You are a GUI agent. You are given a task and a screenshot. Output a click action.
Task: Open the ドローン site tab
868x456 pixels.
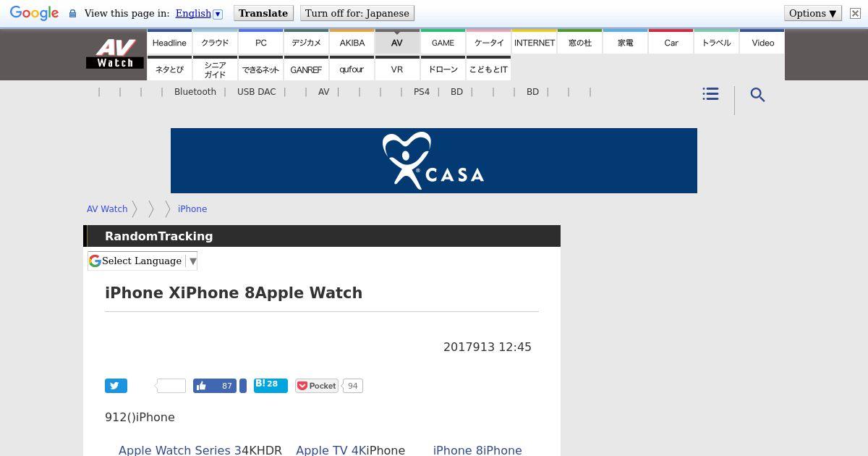[x=443, y=69]
